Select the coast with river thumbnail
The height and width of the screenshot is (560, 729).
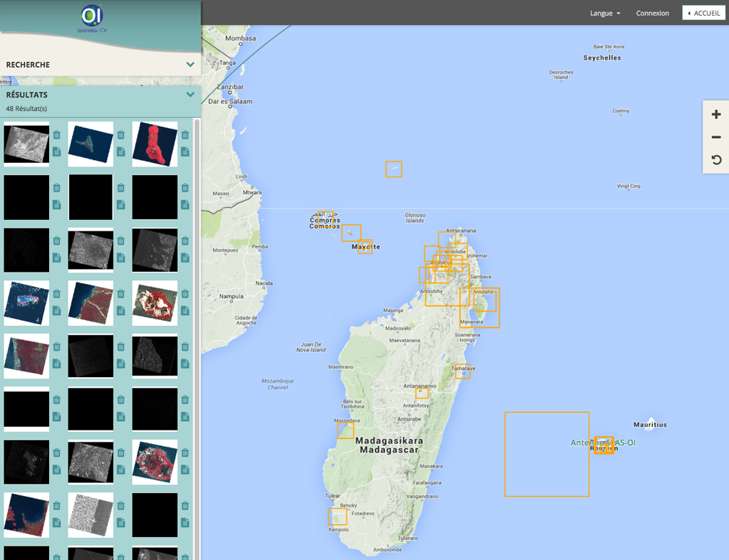90,303
